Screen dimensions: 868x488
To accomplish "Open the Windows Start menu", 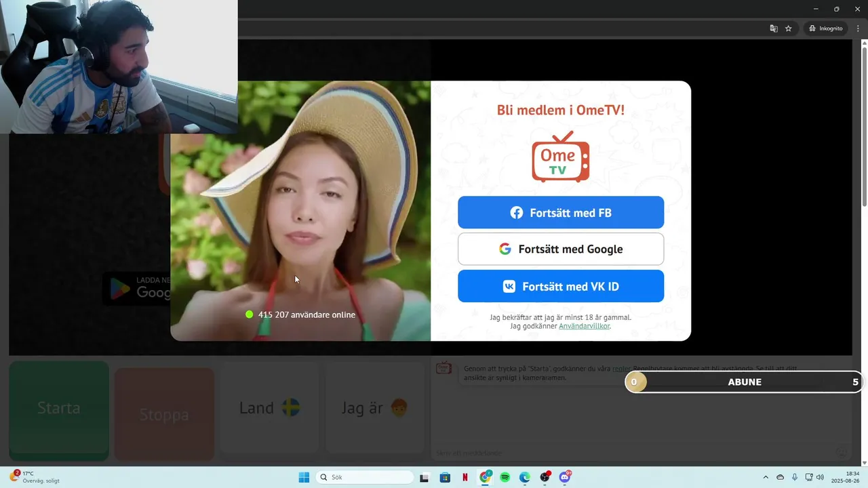I will pyautogui.click(x=304, y=477).
